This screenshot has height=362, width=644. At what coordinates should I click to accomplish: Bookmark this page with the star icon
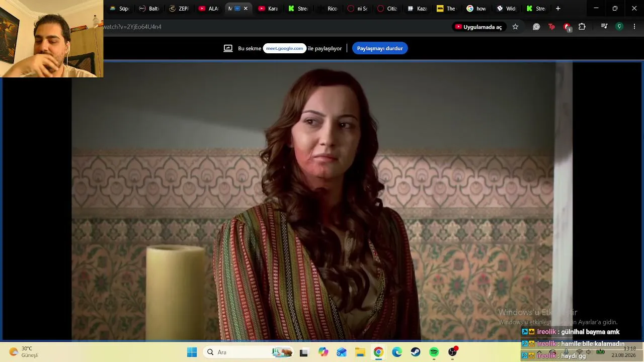click(515, 27)
